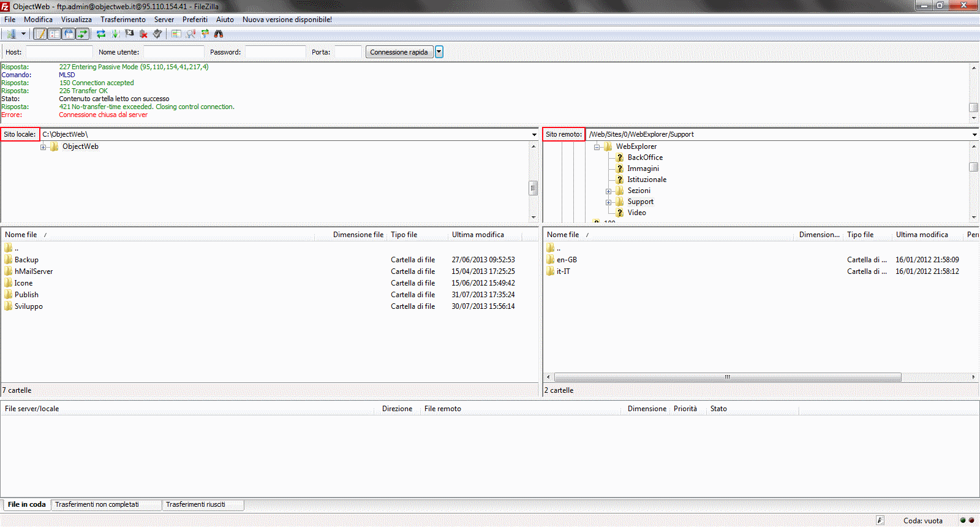
Task: Click Nuova versione disponibile! menu link
Action: pos(287,20)
